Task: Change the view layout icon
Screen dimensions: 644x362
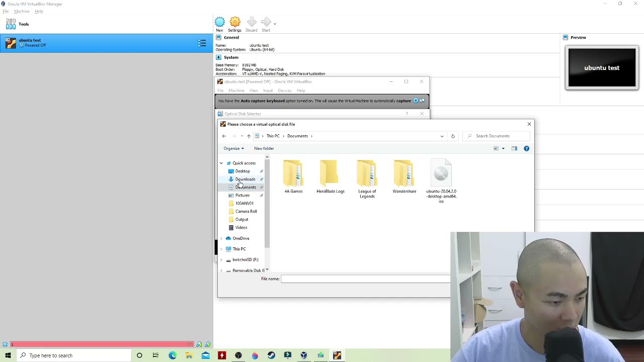Action: click(x=496, y=148)
